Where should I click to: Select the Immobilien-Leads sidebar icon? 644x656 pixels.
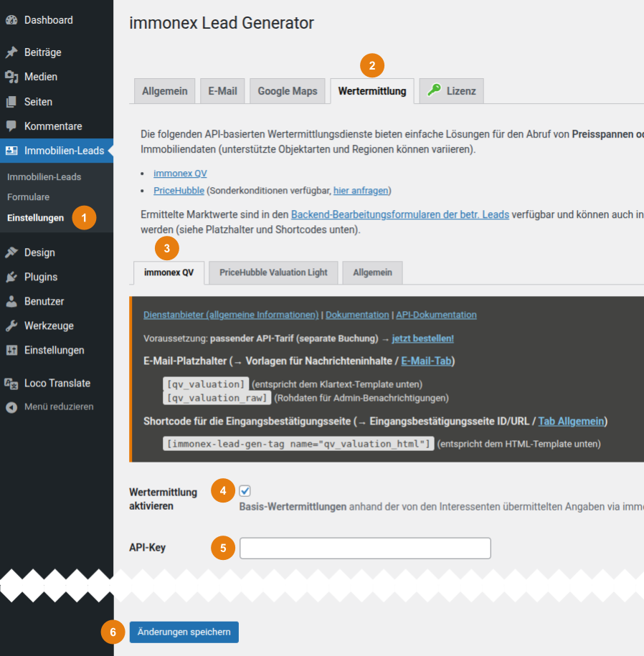pyautogui.click(x=11, y=151)
